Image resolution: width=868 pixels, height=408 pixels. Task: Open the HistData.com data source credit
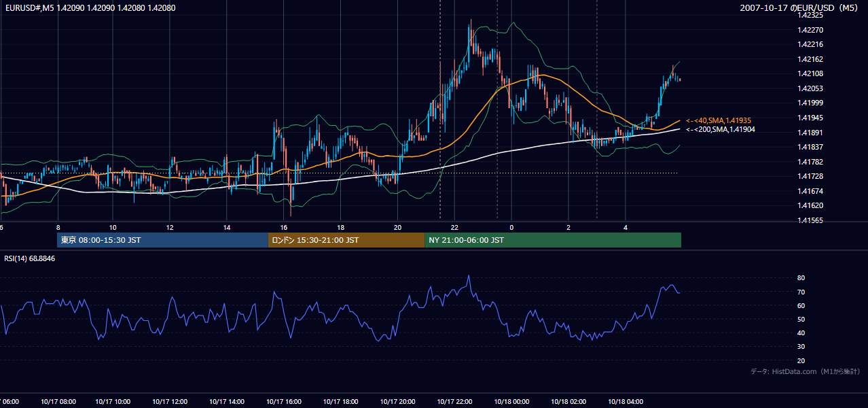806,371
